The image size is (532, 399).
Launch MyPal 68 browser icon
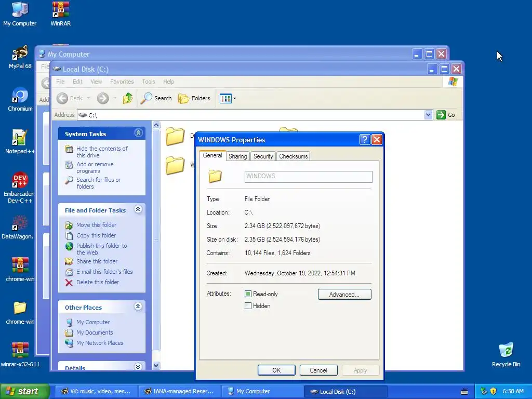(20, 57)
